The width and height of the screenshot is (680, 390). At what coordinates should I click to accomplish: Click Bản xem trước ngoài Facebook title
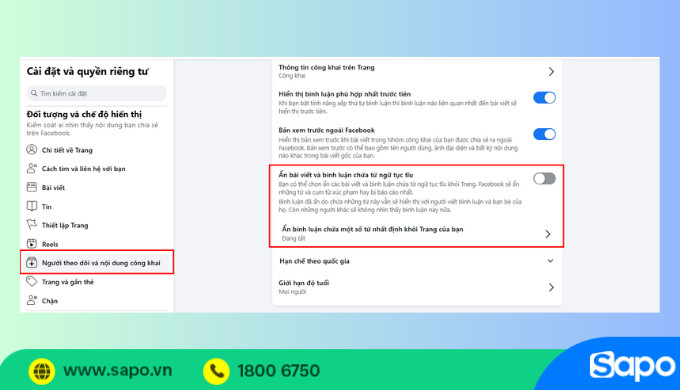[327, 130]
